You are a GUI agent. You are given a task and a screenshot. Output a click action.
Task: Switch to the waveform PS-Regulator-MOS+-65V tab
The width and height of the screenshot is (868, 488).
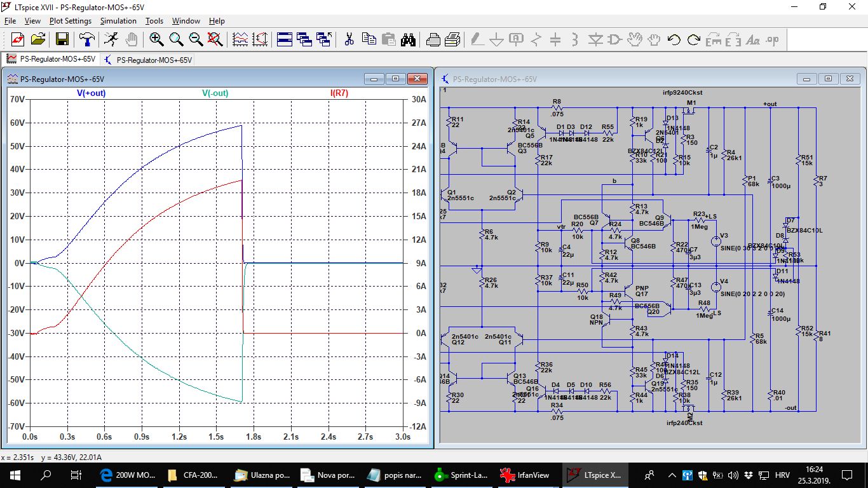[x=51, y=60]
